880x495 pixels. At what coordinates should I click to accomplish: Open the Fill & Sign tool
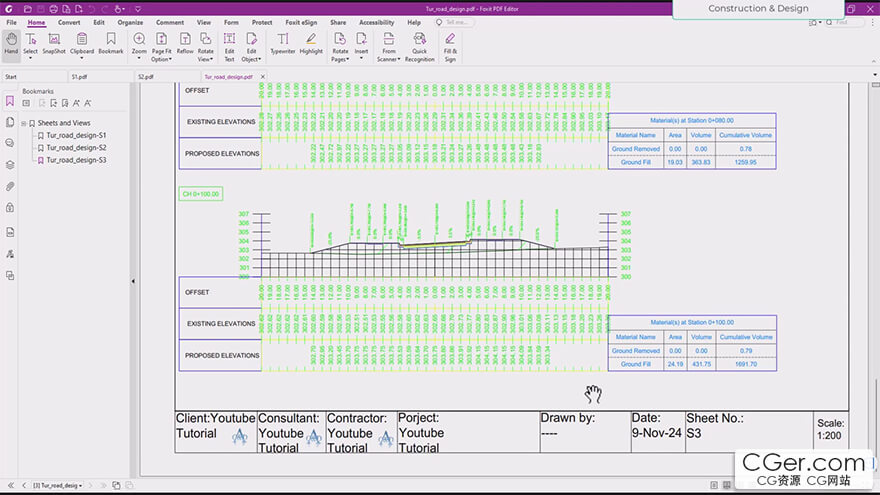point(450,43)
